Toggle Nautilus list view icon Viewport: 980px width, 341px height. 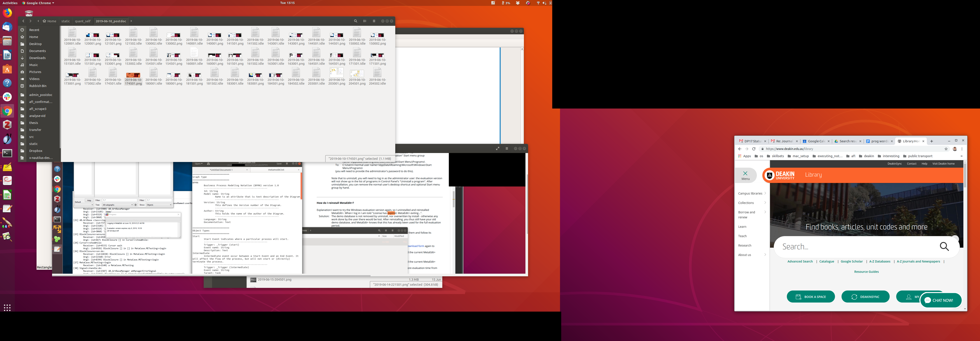click(x=365, y=21)
